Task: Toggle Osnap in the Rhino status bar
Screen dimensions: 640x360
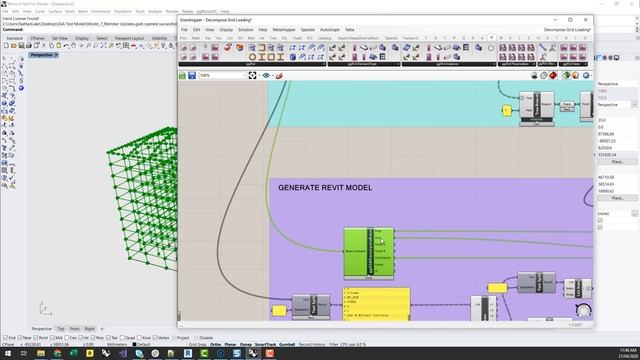Action: (x=246, y=344)
